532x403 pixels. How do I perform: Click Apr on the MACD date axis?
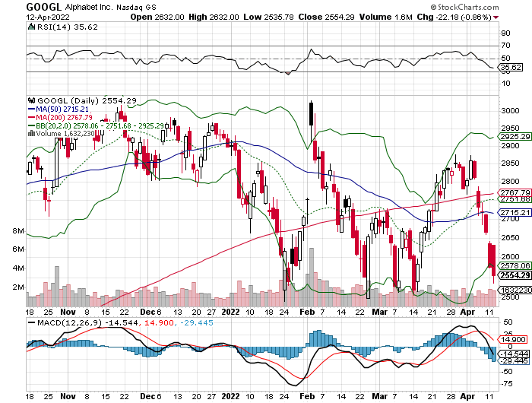(x=467, y=396)
